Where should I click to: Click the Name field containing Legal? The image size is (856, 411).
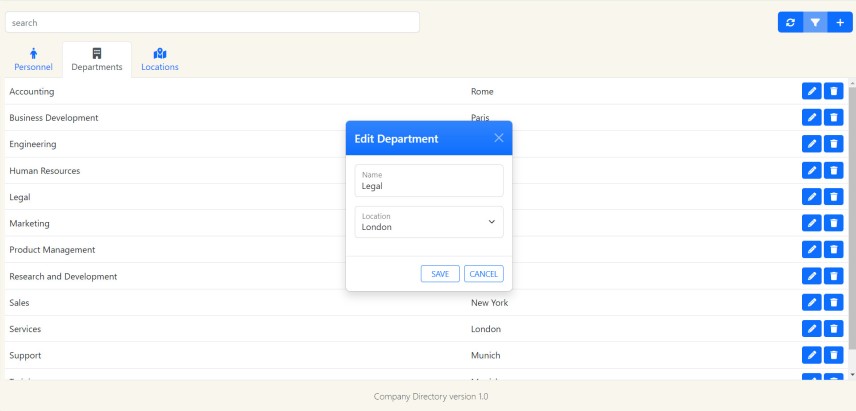(x=429, y=181)
